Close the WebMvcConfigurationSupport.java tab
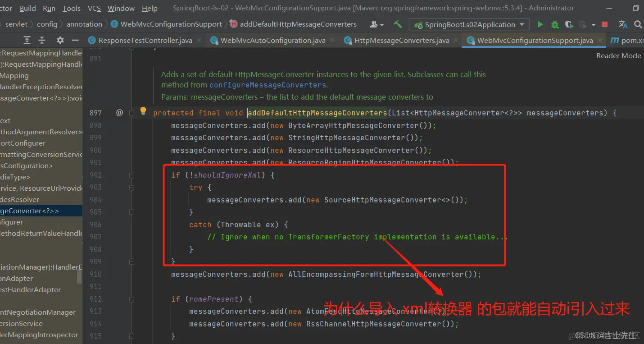Image resolution: width=644 pixels, height=344 pixels. point(600,41)
